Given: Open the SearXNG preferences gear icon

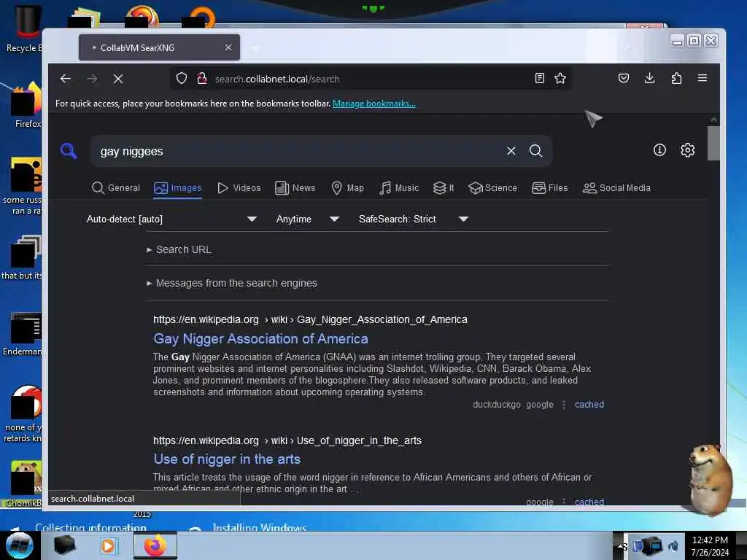Looking at the screenshot, I should [687, 150].
